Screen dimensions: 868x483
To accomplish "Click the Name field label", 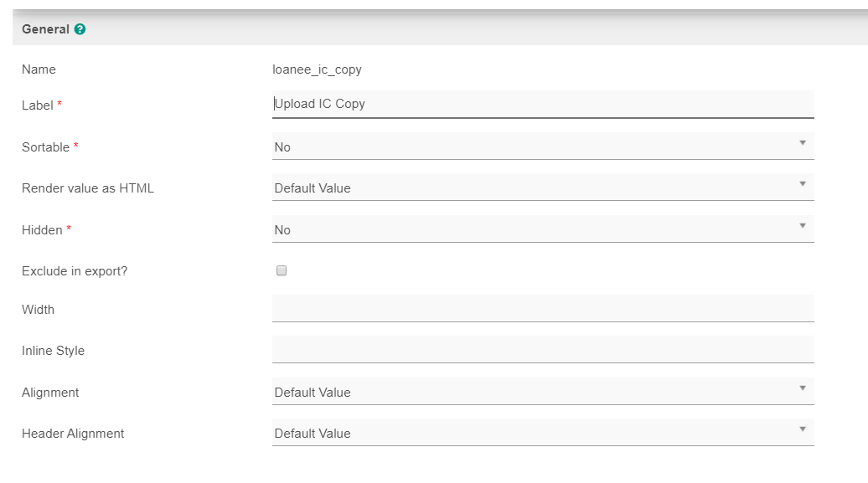I will [x=39, y=69].
